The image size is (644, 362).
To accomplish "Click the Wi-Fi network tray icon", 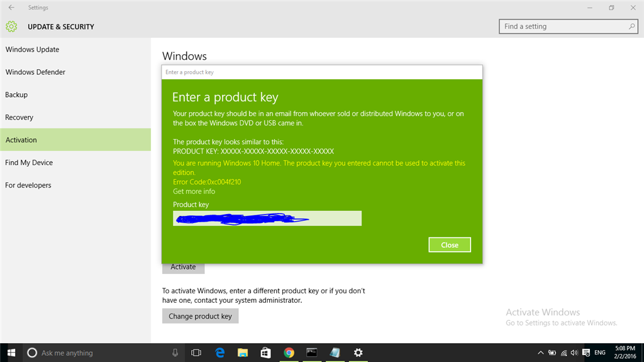I will point(564,353).
